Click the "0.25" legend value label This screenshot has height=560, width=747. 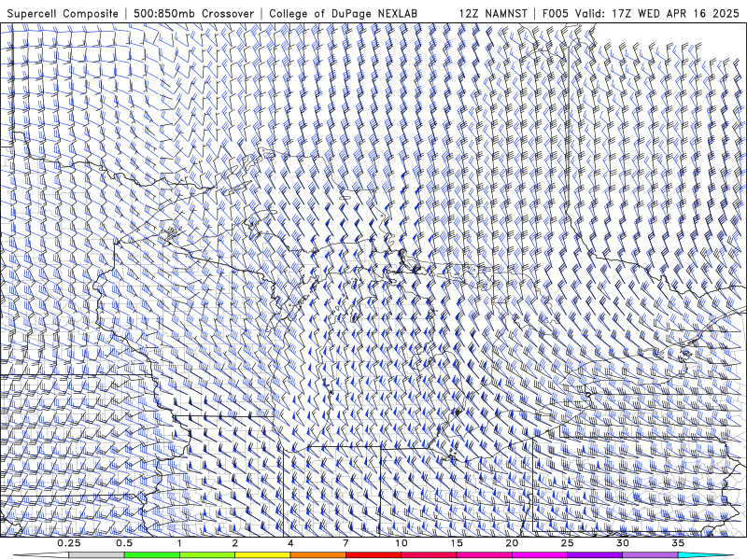point(69,543)
